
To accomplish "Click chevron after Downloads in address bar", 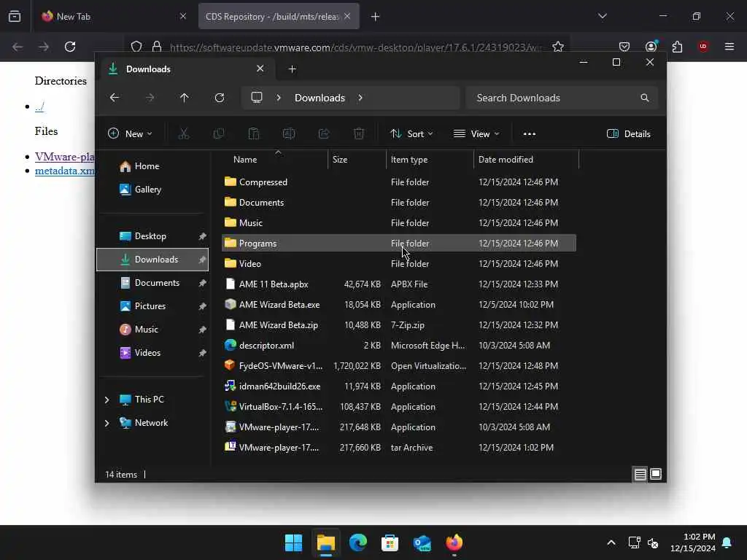I will pyautogui.click(x=360, y=98).
